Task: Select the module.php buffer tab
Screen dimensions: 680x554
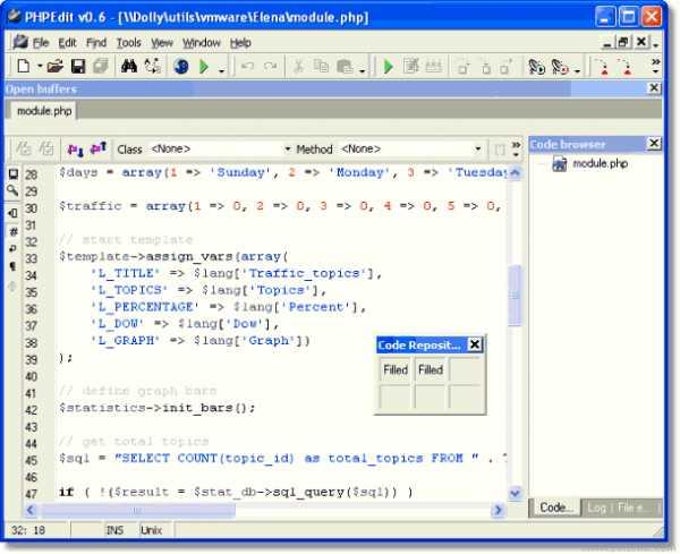Action: [44, 111]
